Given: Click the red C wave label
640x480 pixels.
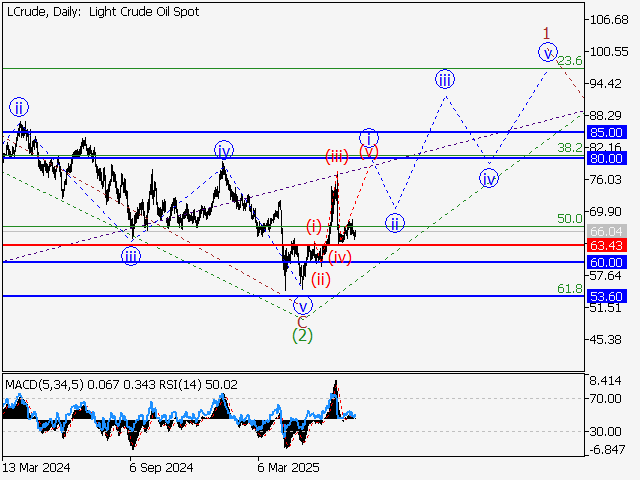Looking at the screenshot, I should (302, 321).
